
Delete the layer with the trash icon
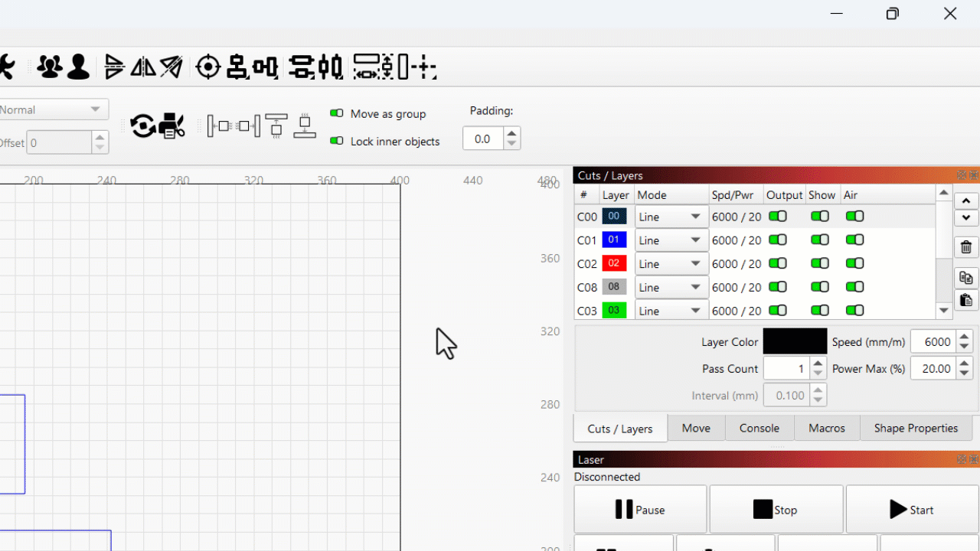click(x=966, y=247)
